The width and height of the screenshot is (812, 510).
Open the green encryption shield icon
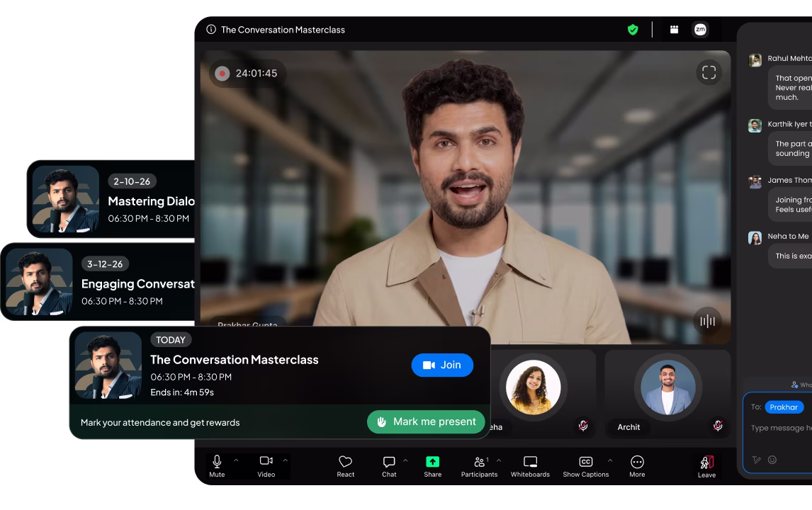[633, 30]
